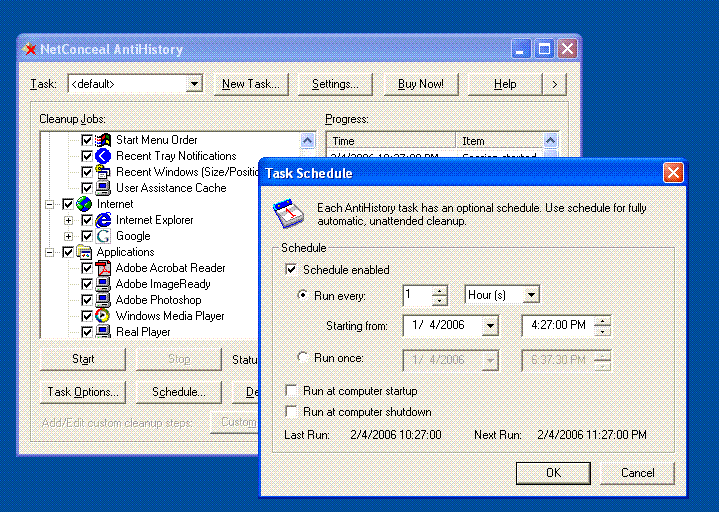Click the NetConceal AntiHistory title bar star icon
This screenshot has width=719, height=512.
29,49
